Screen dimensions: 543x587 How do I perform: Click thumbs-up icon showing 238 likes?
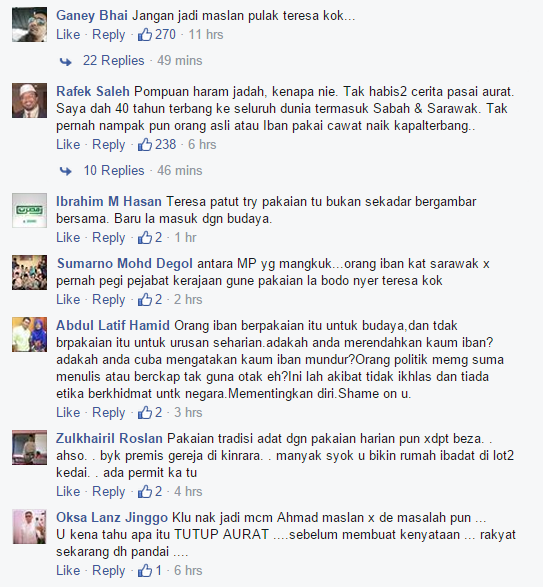[145, 145]
